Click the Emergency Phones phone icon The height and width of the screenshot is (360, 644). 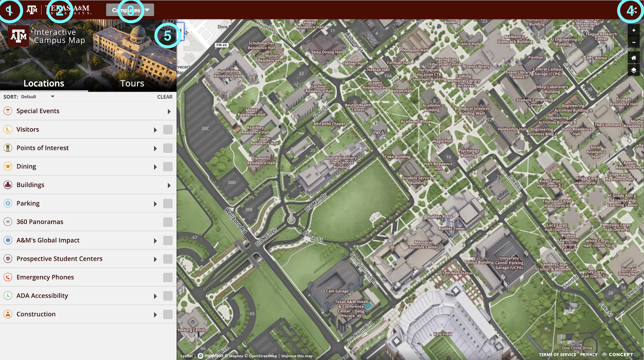click(8, 278)
